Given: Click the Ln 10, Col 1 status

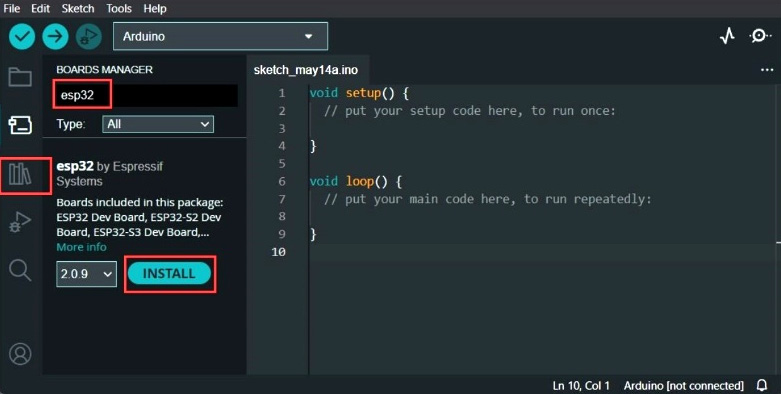Looking at the screenshot, I should [x=581, y=386].
